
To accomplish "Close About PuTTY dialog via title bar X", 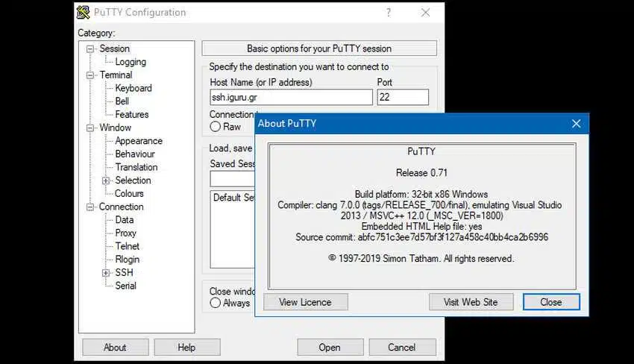I will click(x=576, y=124).
